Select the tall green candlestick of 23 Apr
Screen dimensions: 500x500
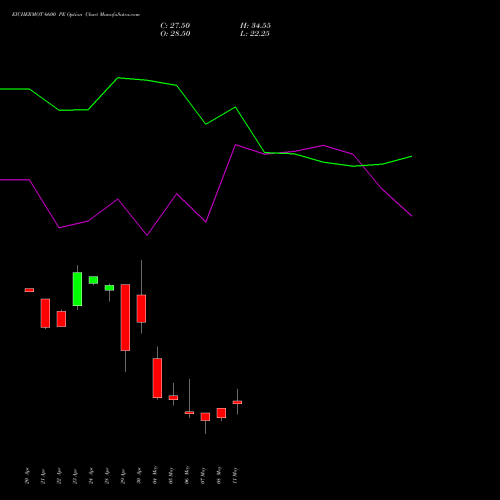pos(77,289)
